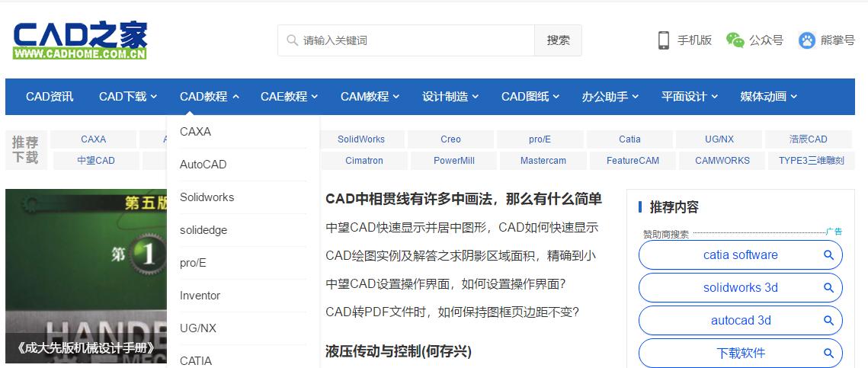Open the CAD资讯 nav item
Viewport: 868px width, 368px height.
(50, 97)
